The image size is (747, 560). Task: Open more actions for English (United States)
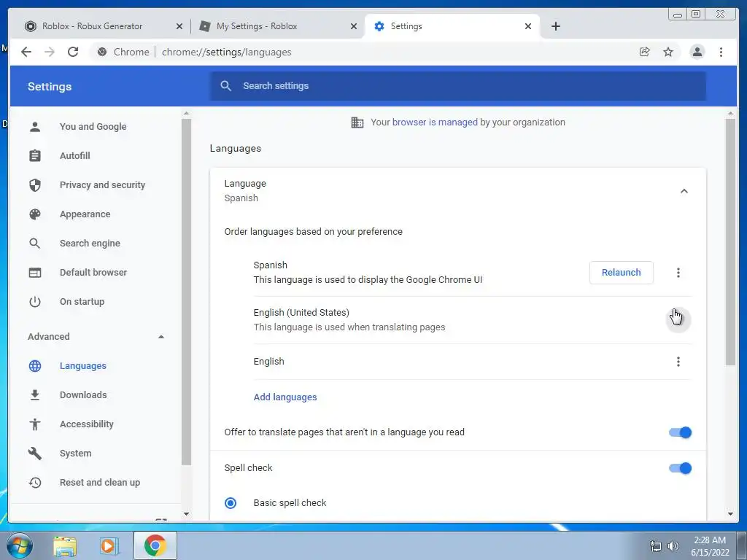click(x=678, y=319)
